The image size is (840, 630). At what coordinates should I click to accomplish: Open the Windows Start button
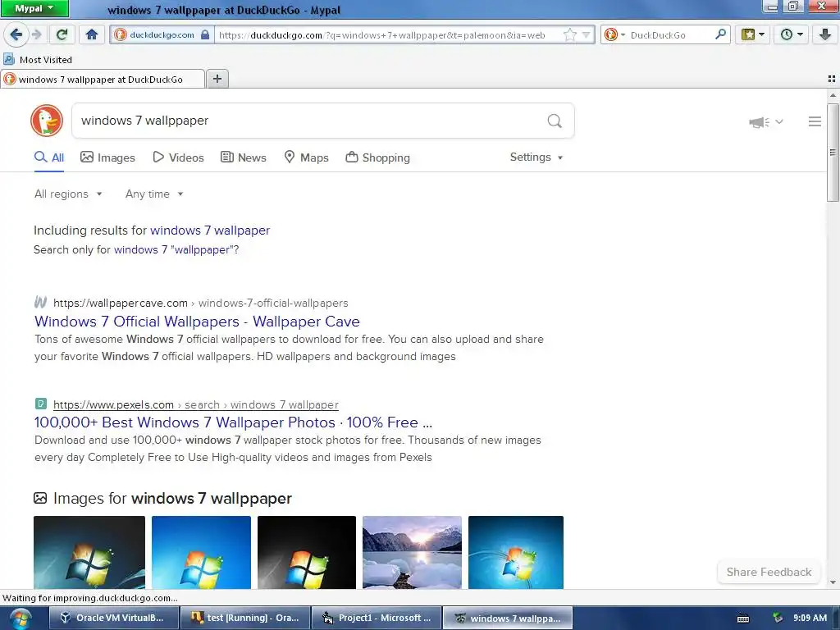click(20, 619)
